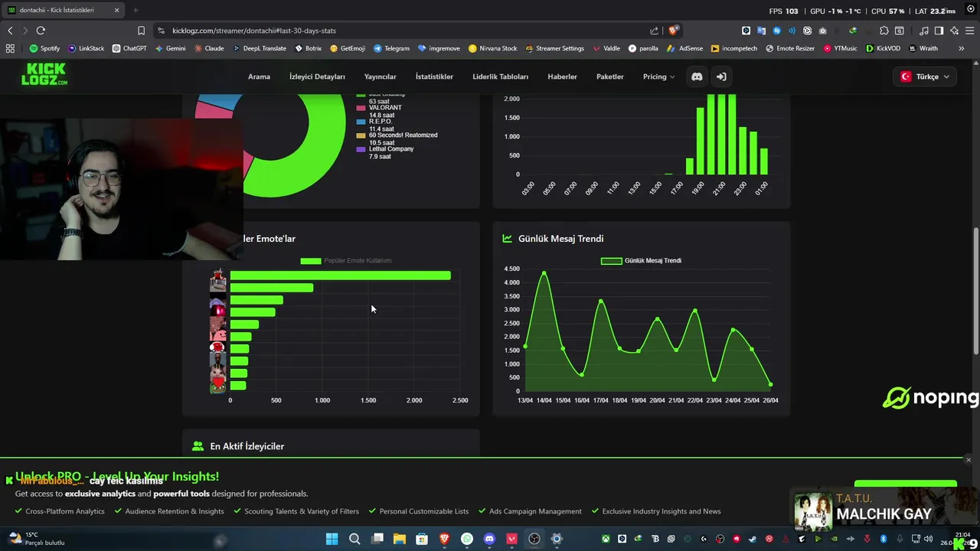Reload the page with the refresh icon
The width and height of the screenshot is (980, 551).
(x=41, y=31)
